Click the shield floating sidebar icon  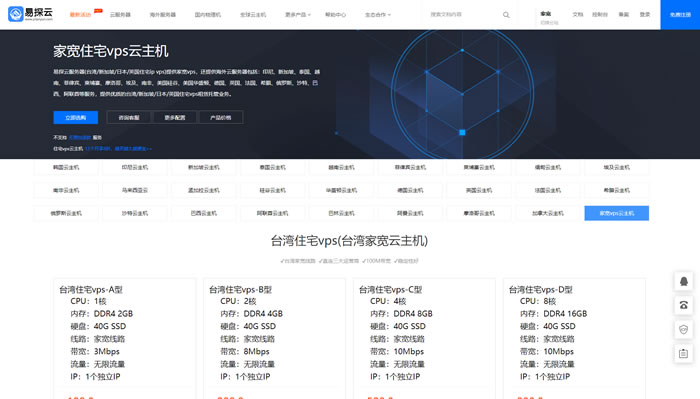click(683, 329)
